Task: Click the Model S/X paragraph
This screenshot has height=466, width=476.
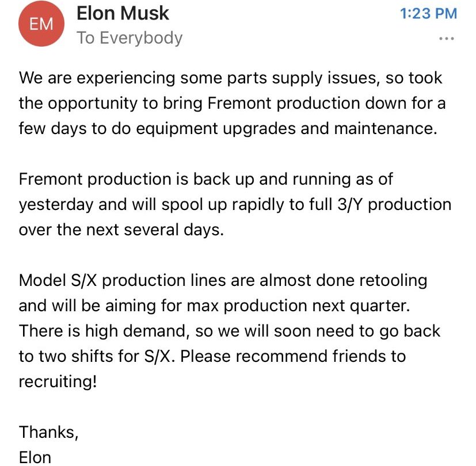Action: coord(230,331)
